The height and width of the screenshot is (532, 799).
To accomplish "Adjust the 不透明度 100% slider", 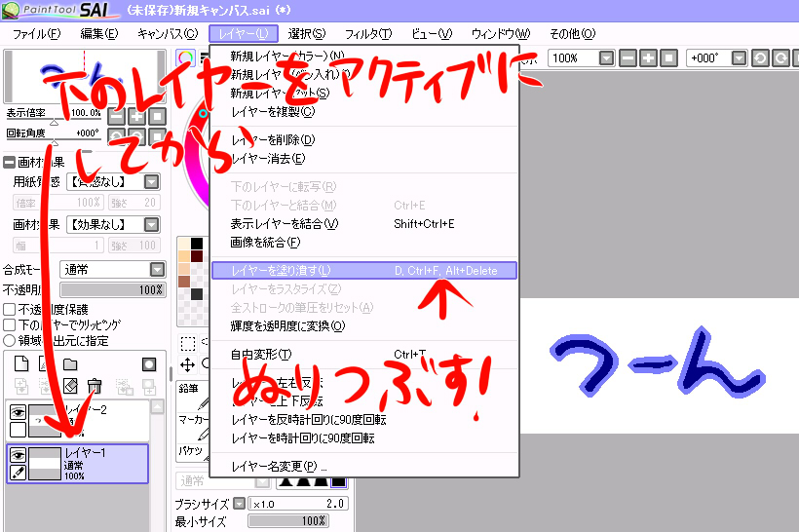I will [113, 290].
